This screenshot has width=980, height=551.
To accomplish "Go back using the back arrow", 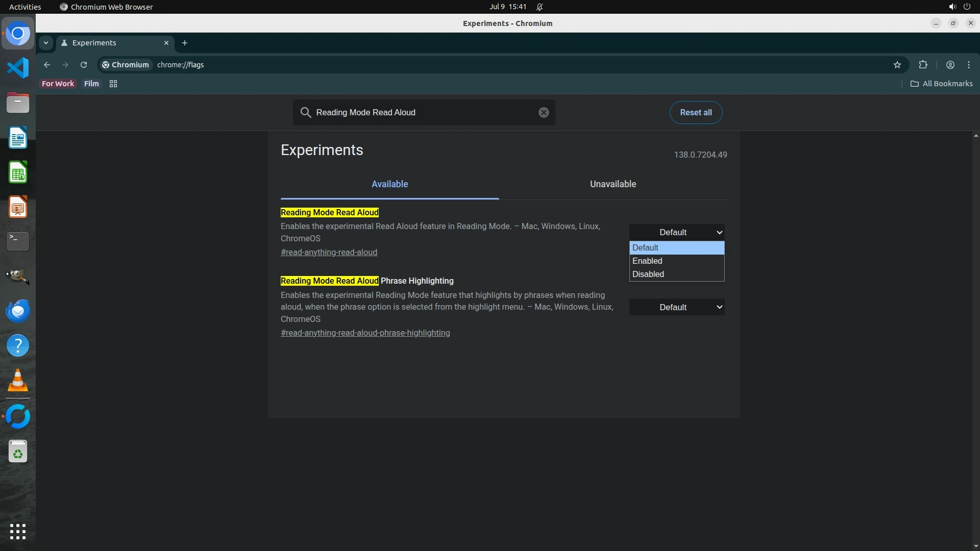I will click(x=47, y=65).
